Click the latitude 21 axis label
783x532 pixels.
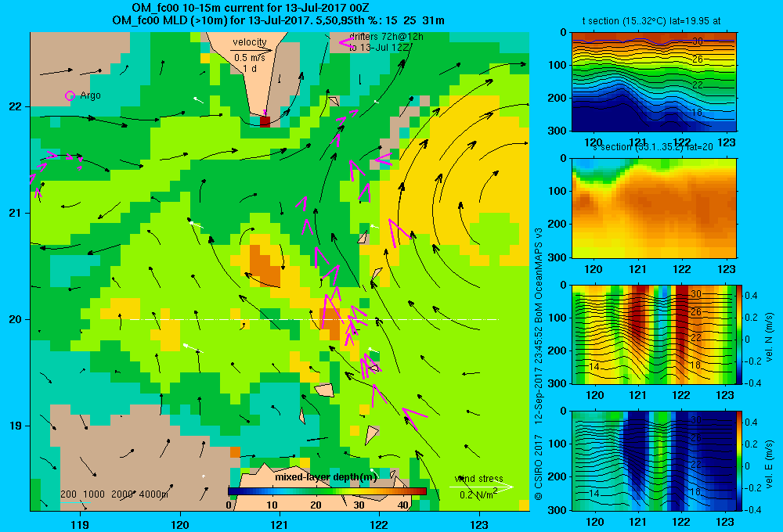[x=16, y=213]
